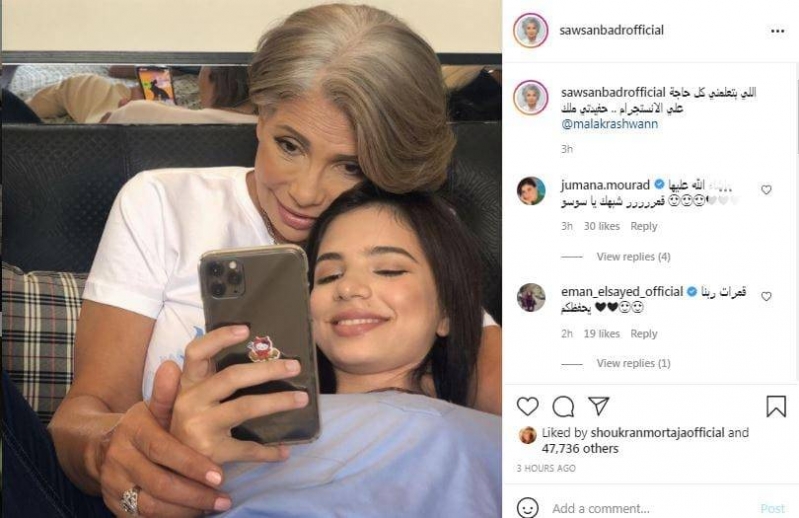Open emoji picker in comment box

pyautogui.click(x=527, y=508)
